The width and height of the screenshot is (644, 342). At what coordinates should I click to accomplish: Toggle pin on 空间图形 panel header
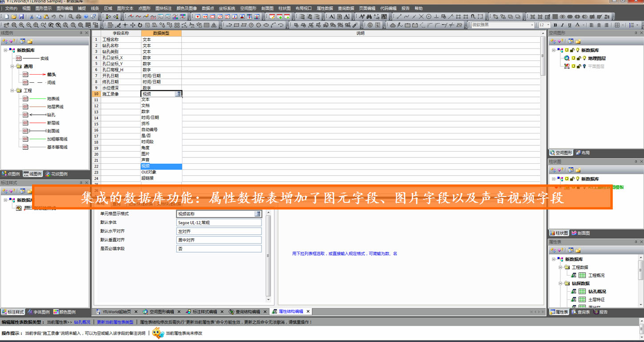pyautogui.click(x=636, y=33)
